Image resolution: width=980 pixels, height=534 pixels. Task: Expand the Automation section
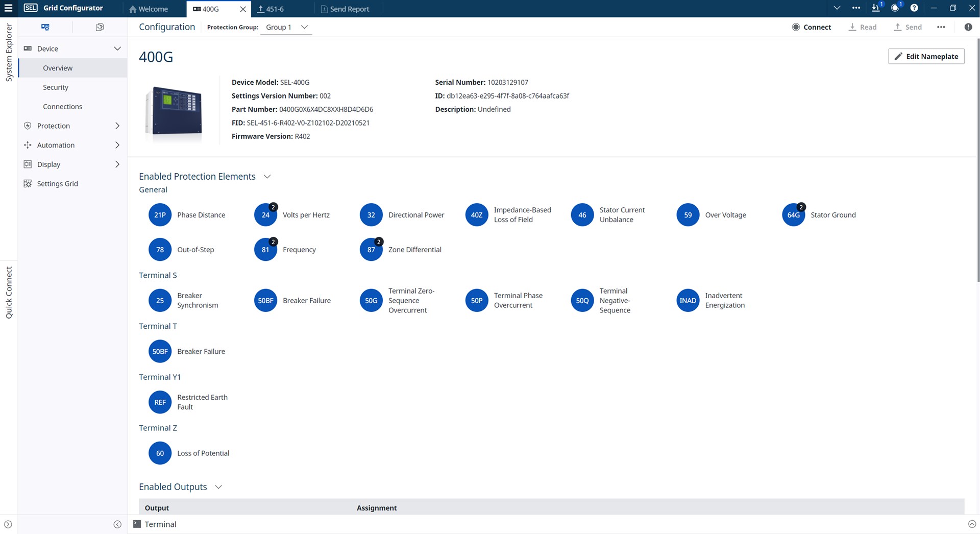(117, 145)
